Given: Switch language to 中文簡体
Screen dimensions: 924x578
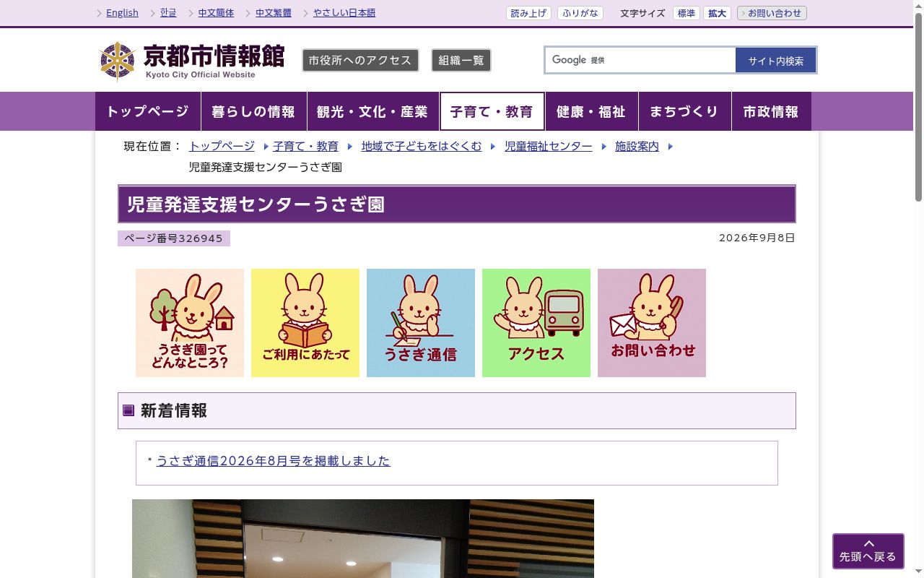Looking at the screenshot, I should 216,13.
